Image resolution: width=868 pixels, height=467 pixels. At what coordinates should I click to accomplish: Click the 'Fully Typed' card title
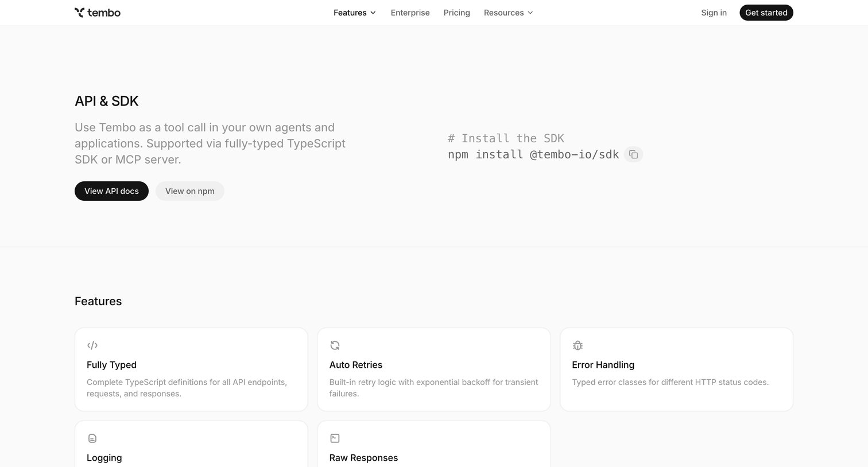[111, 365]
